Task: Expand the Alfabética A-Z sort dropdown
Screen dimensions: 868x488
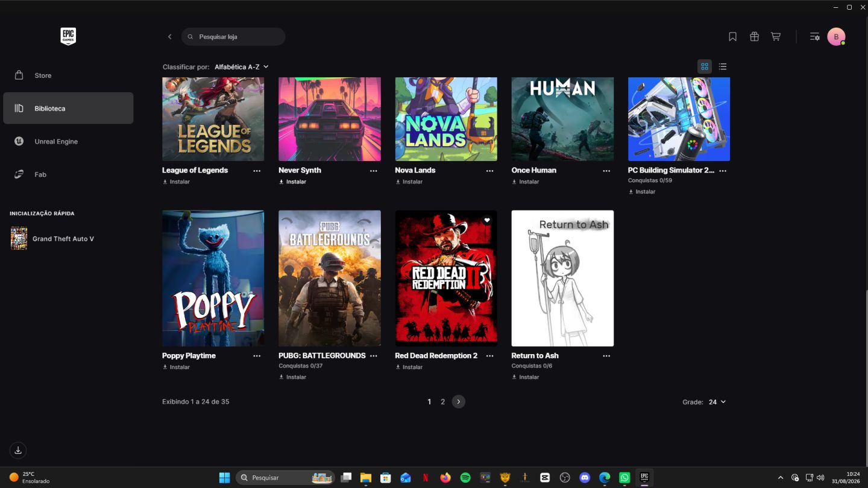Action: [x=242, y=67]
